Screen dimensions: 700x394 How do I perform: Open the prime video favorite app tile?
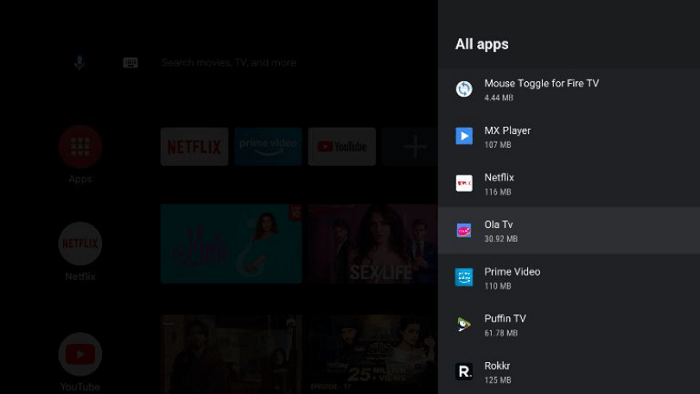pyautogui.click(x=268, y=147)
